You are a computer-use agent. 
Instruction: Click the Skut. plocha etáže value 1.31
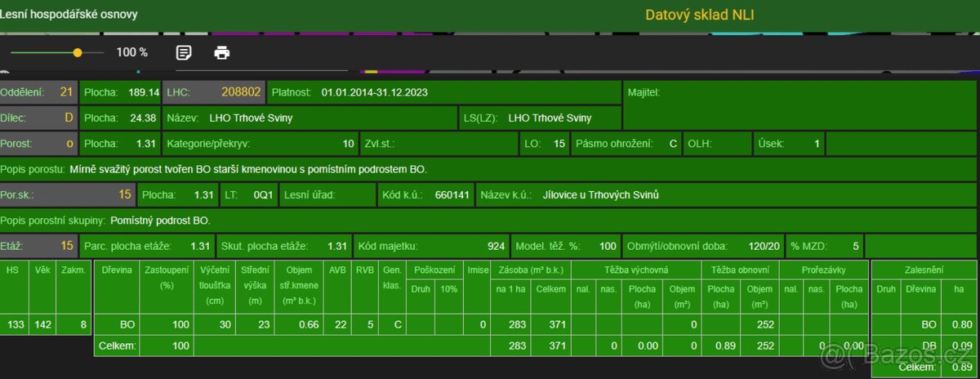[337, 246]
